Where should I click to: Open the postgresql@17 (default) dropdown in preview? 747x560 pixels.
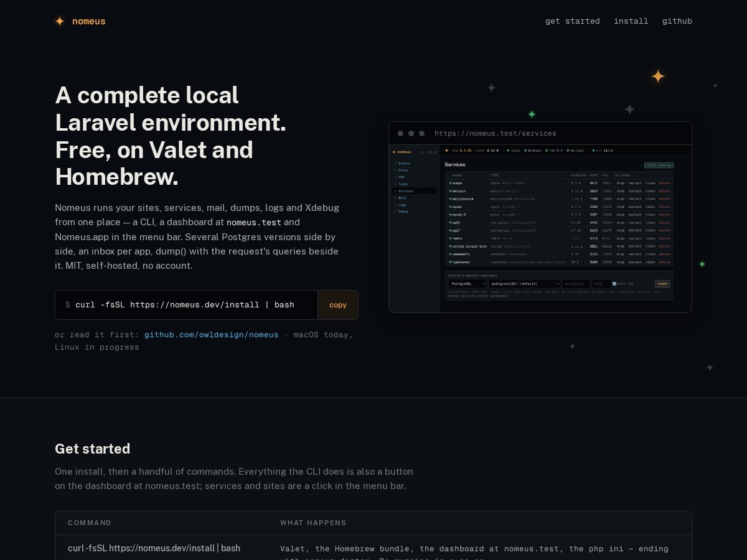tap(525, 284)
